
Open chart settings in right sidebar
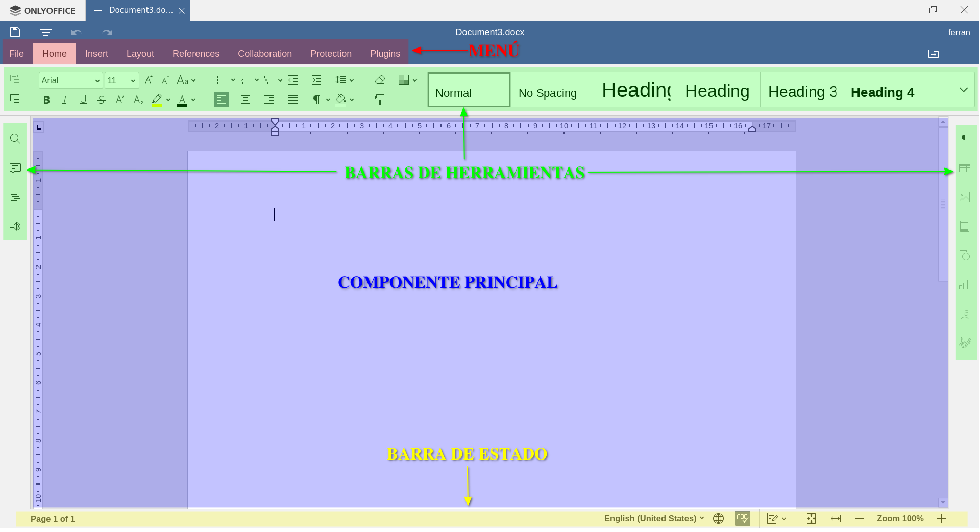965,284
